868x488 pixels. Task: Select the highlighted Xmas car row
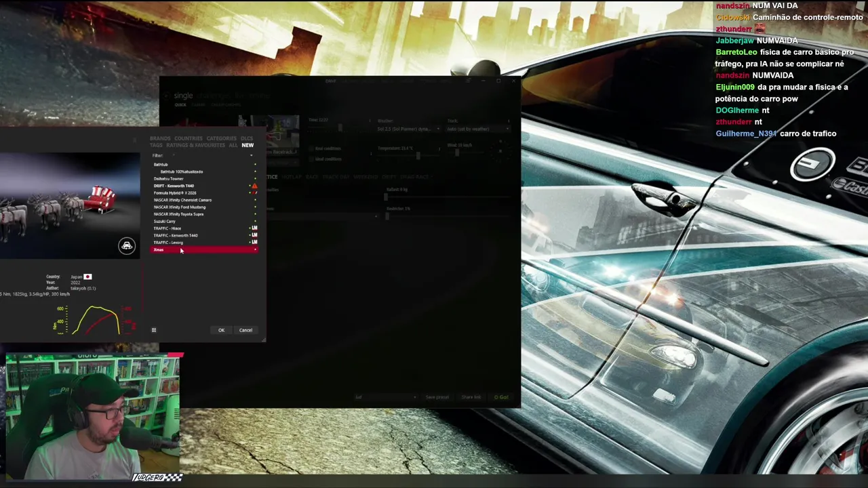tap(203, 250)
